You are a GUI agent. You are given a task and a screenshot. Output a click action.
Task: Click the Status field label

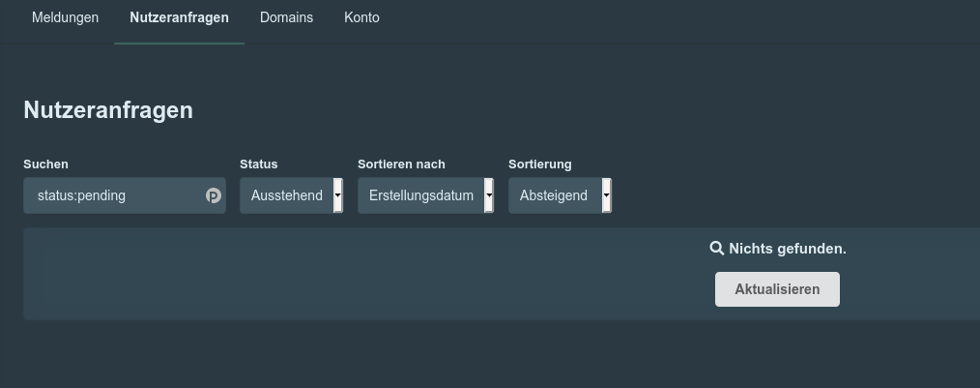pos(259,164)
